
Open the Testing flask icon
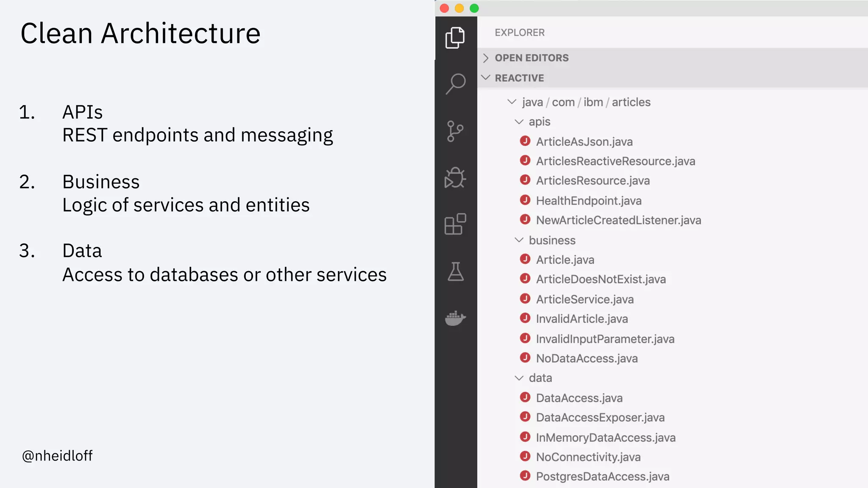point(456,272)
